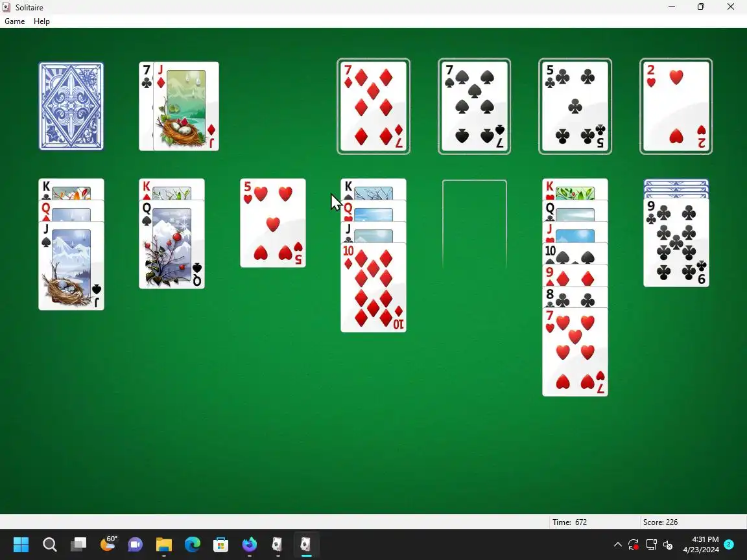747x560 pixels.
Task: Click the Score: 226 status entry
Action: [x=660, y=522]
